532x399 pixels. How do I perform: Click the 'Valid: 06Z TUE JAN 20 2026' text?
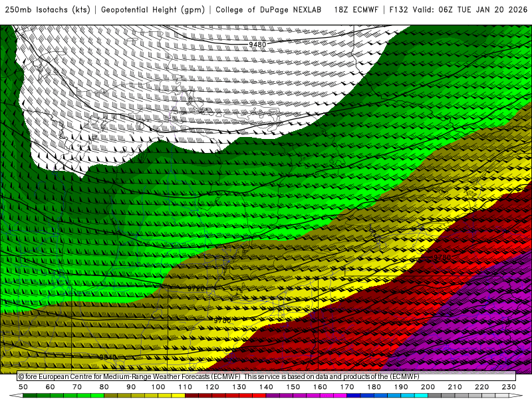[x=470, y=10]
